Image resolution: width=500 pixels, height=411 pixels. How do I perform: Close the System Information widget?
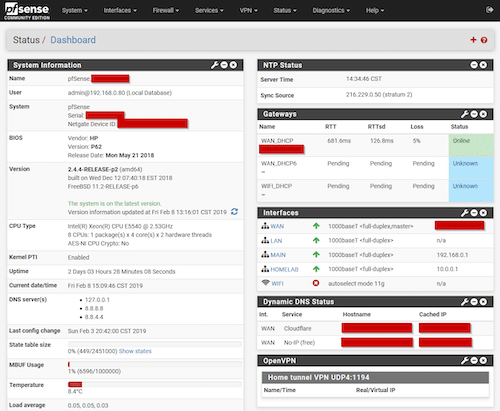(233, 65)
